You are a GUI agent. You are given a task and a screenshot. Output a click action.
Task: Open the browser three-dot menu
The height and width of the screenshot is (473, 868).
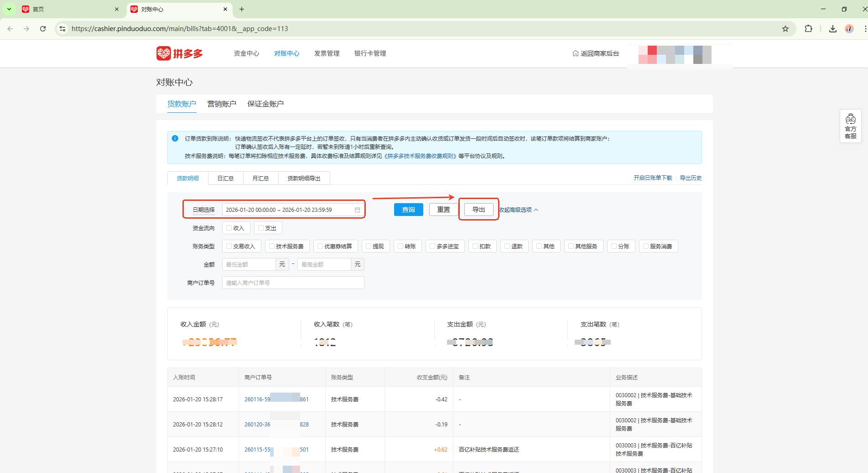coord(864,29)
